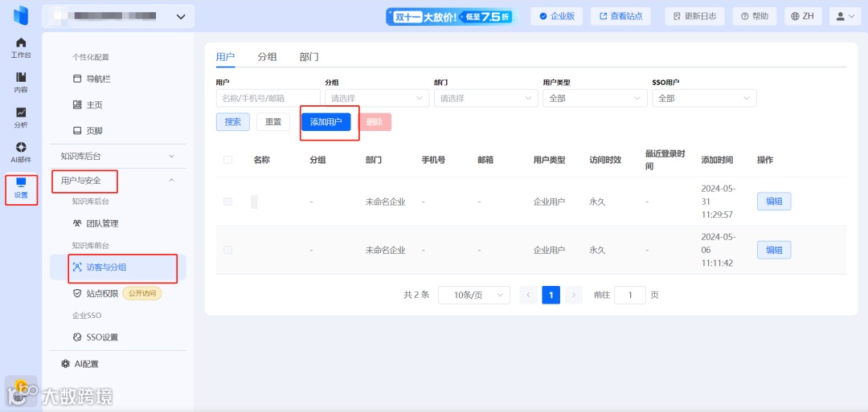
Task: Open the 设置 monitor icon
Action: click(x=21, y=189)
